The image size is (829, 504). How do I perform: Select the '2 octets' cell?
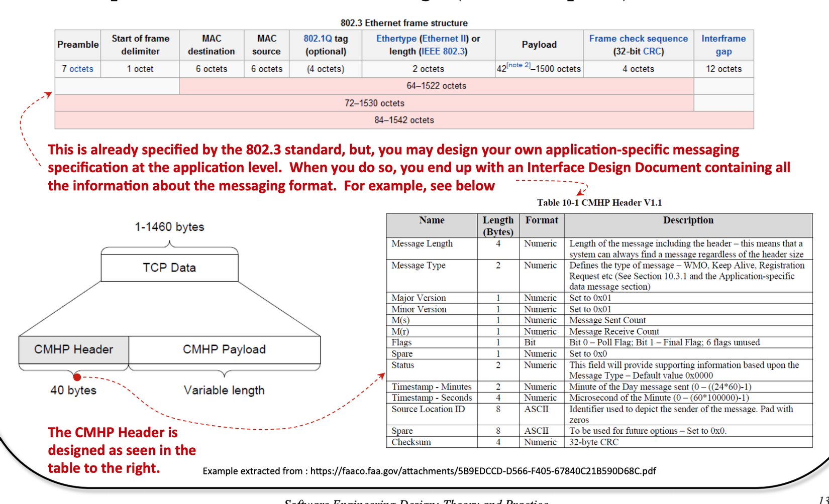tap(429, 69)
